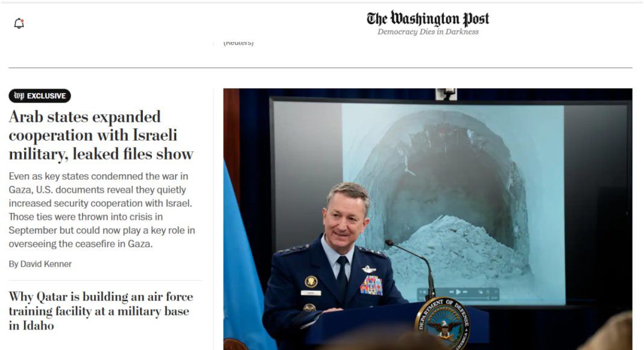
Task: Open the Why Qatar is building story
Action: [x=101, y=311]
